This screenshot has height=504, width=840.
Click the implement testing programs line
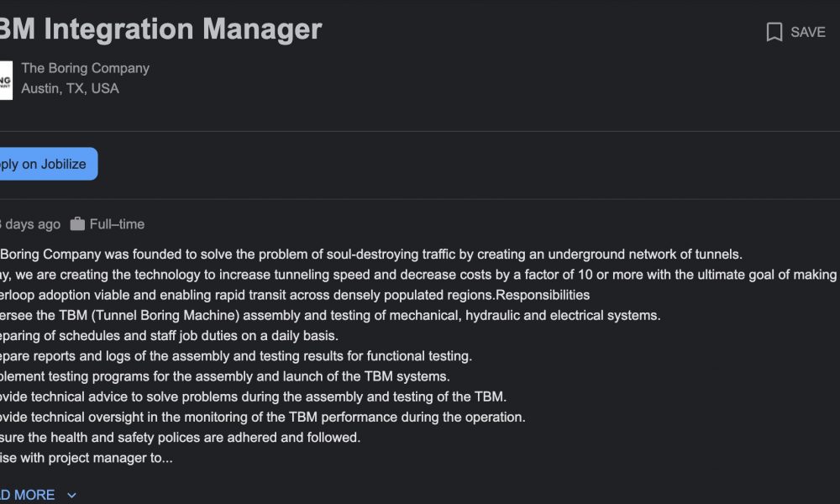tap(225, 376)
